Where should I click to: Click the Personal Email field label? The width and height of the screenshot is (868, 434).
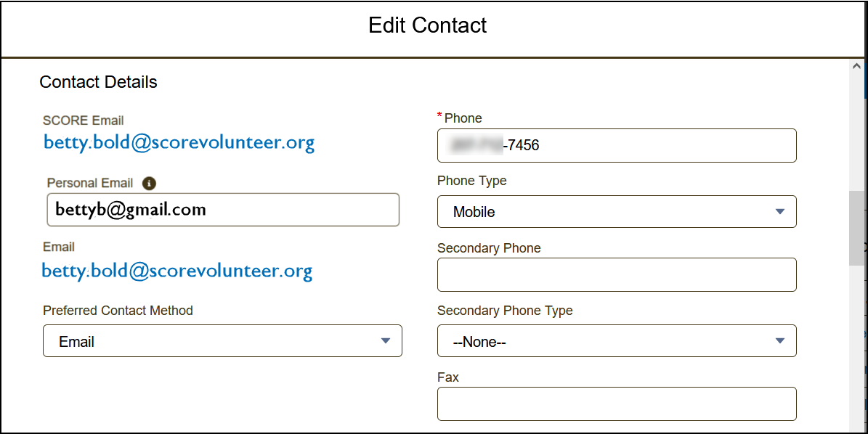pyautogui.click(x=90, y=183)
